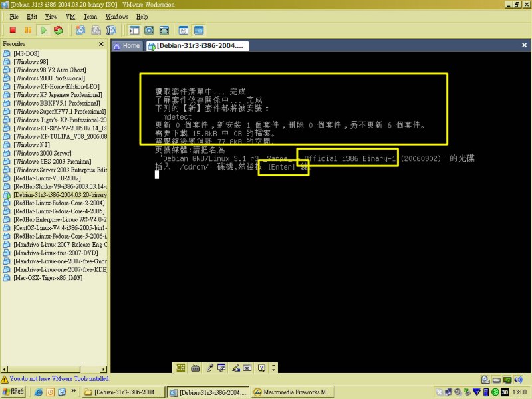532x399 pixels.
Task: Click the Revert to snapshot icon
Action: [96, 30]
